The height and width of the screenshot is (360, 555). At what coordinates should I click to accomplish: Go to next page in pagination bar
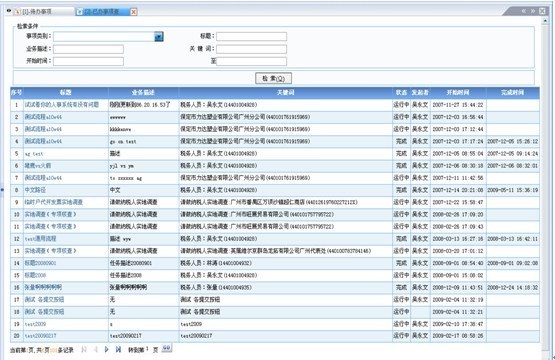(107, 349)
